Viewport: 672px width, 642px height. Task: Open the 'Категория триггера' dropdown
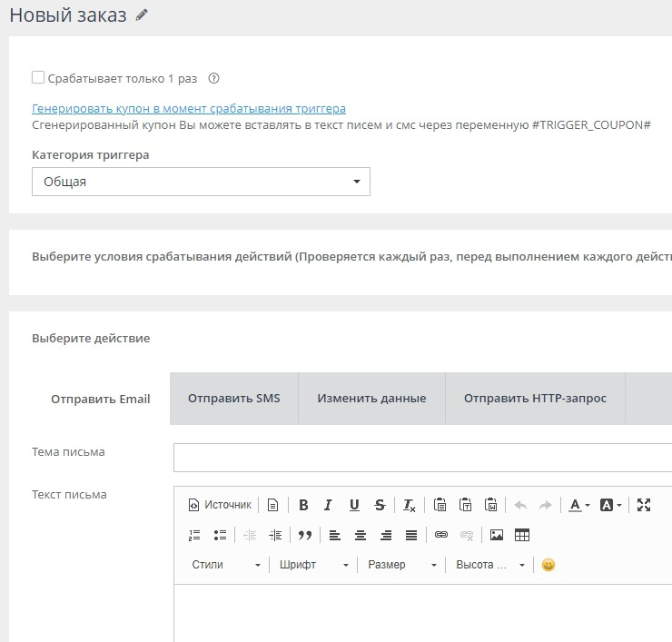[x=201, y=182]
